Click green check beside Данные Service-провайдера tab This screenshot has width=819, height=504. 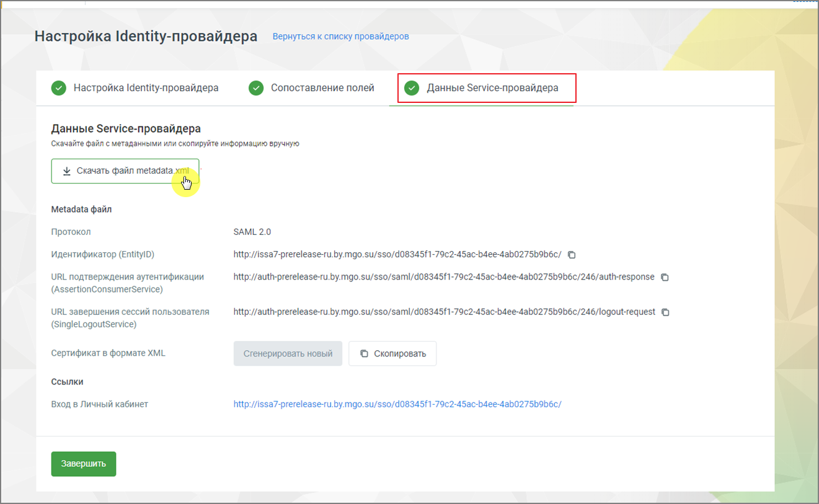point(412,88)
